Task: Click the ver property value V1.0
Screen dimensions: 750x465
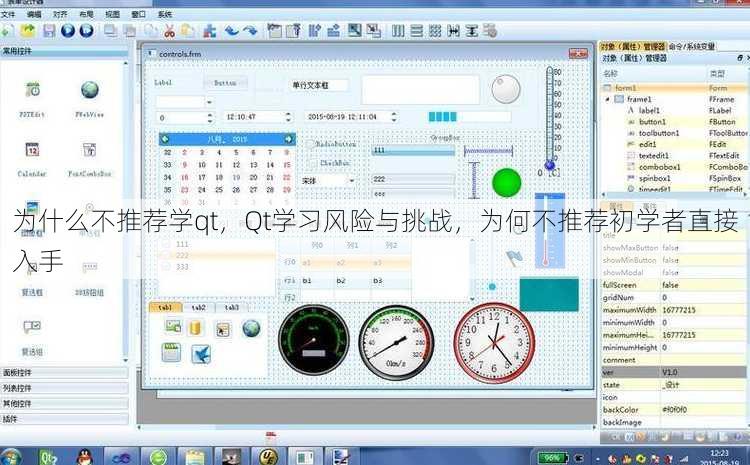Action: tap(670, 372)
